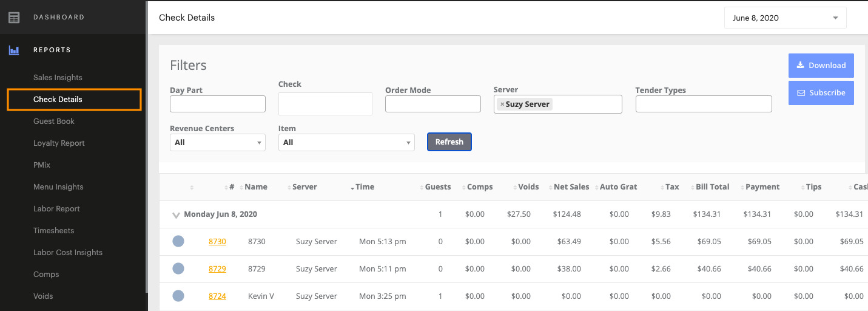The height and width of the screenshot is (311, 868).
Task: Sort by the Bill Total column header
Action: click(713, 187)
